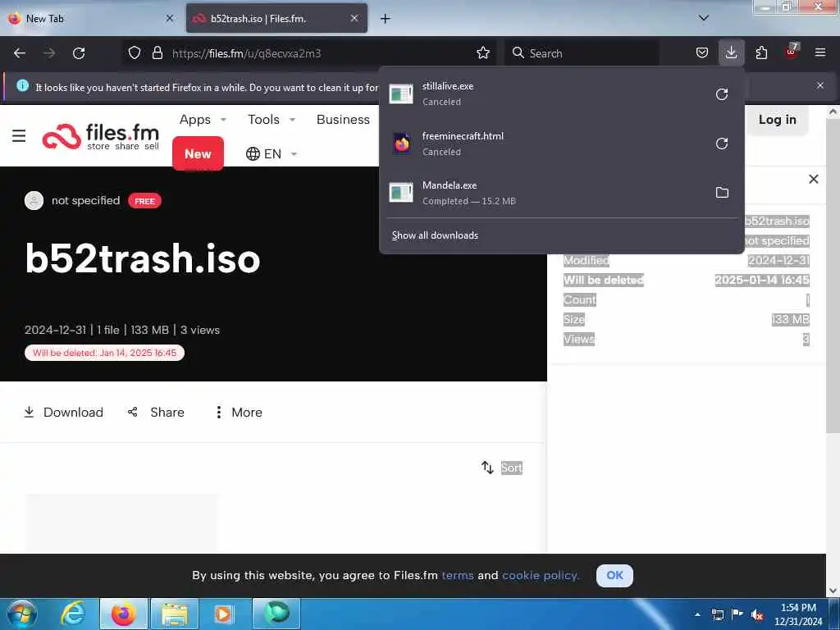Select the b52trash.iso Files.fm tab
The width and height of the screenshot is (840, 630).
[276, 18]
